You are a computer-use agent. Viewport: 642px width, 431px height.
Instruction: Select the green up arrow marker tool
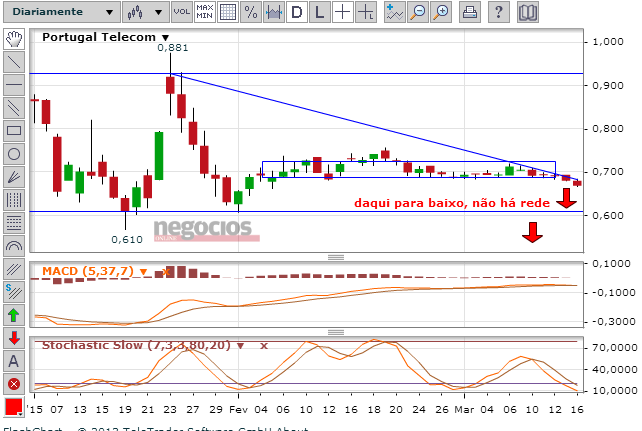[x=14, y=315]
